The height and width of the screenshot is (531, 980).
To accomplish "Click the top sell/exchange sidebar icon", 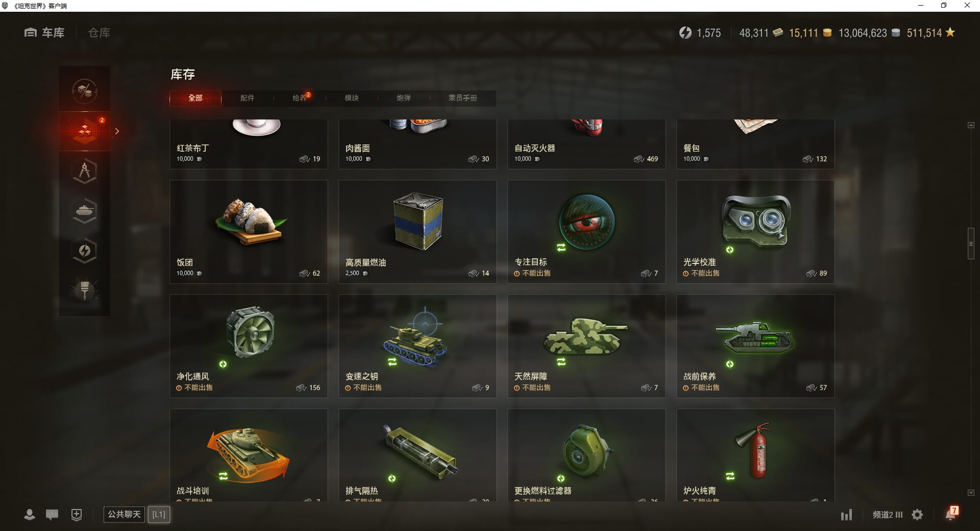I will point(85,91).
